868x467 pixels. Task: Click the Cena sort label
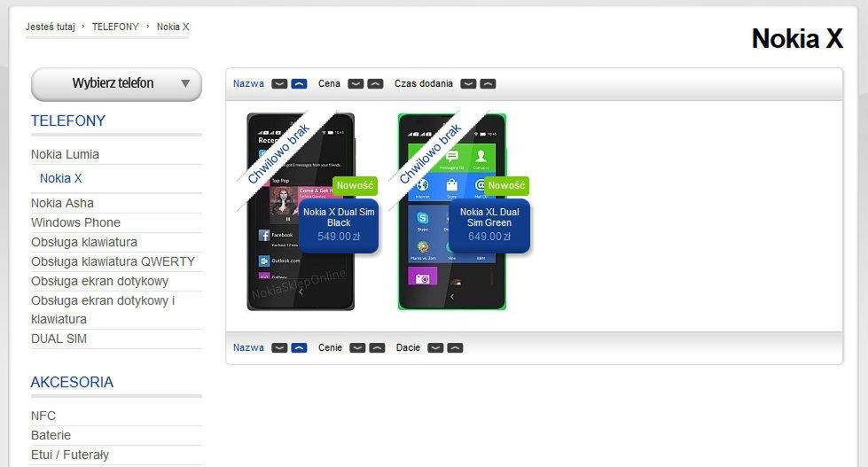329,83
